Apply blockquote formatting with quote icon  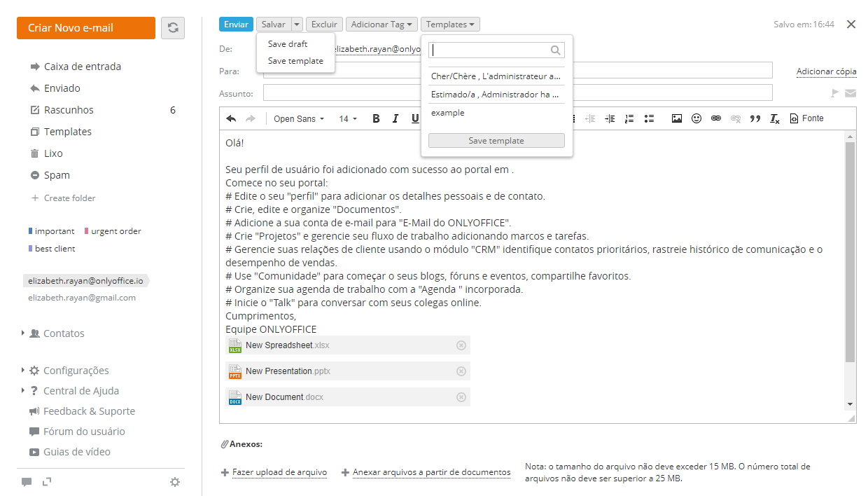coord(755,118)
